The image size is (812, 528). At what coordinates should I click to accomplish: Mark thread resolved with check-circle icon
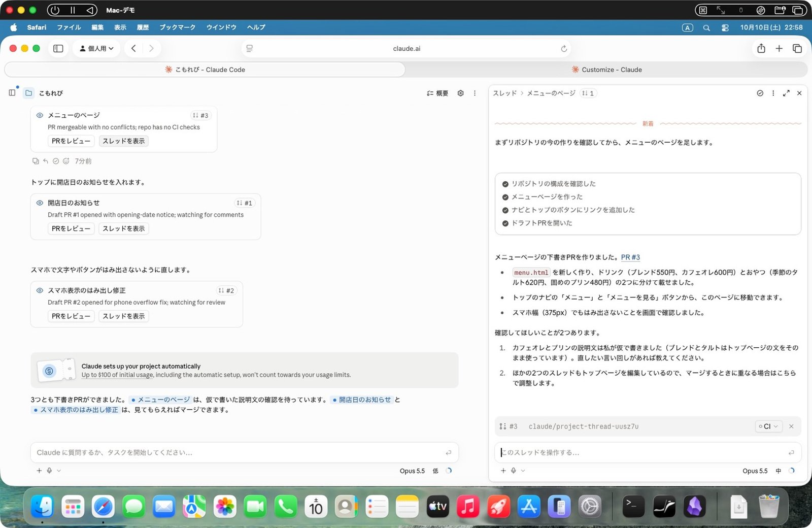[x=760, y=93]
